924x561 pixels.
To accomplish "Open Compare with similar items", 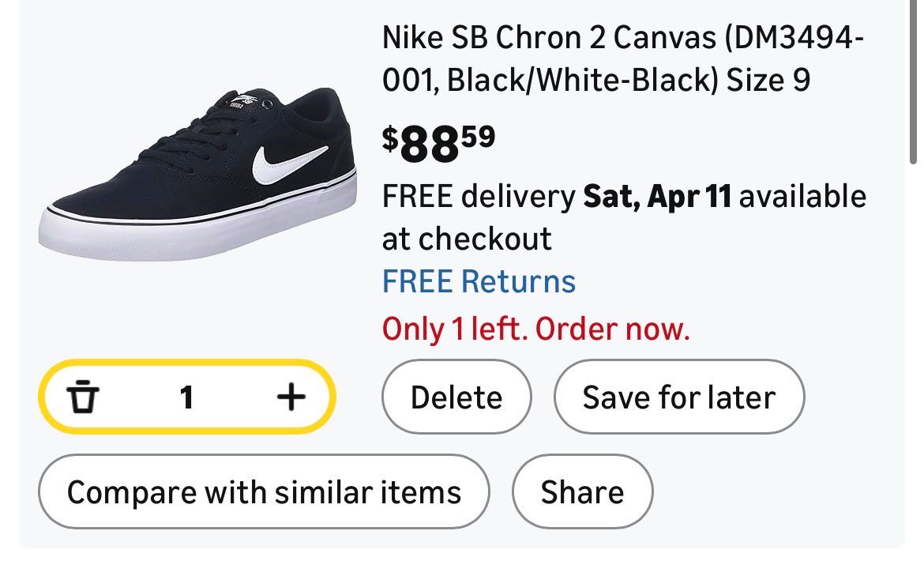I will 264,492.
